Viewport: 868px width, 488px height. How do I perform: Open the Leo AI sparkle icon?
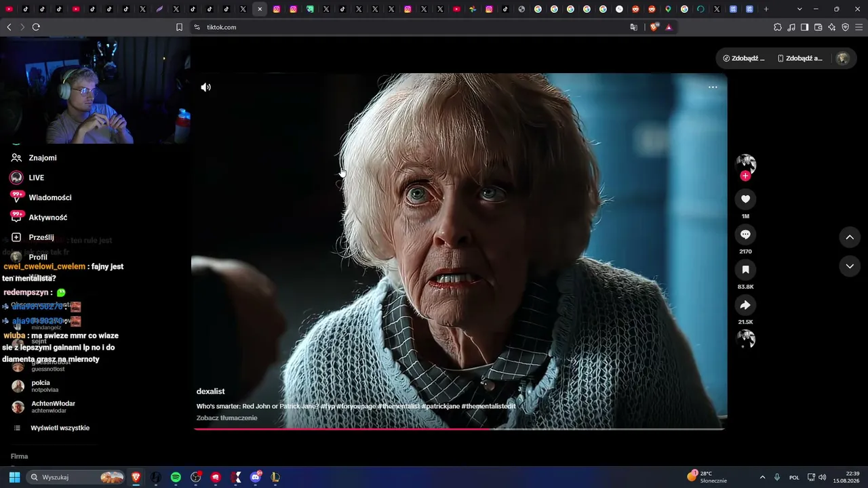pos(832,27)
